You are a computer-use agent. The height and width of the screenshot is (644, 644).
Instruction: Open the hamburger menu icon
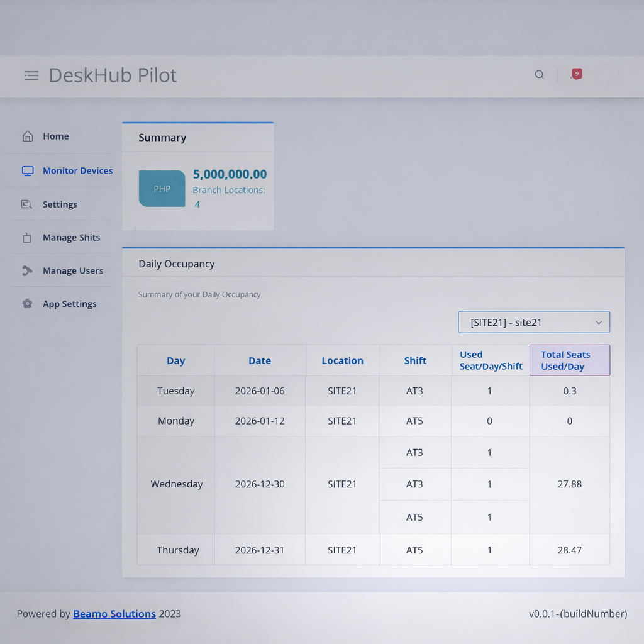coord(31,75)
